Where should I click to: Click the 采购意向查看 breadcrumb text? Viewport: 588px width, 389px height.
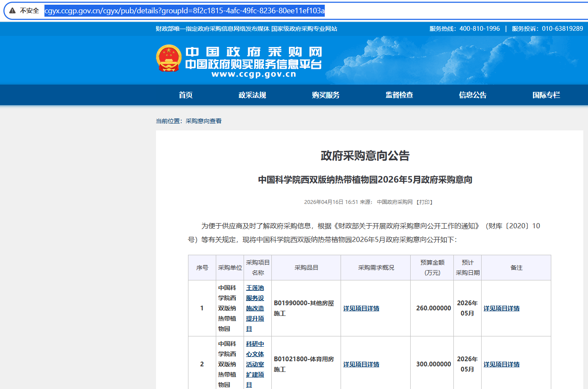pyautogui.click(x=203, y=121)
